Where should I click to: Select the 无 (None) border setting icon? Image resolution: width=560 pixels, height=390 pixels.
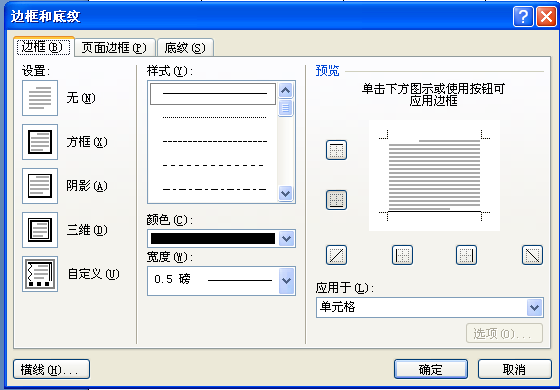[x=40, y=98]
